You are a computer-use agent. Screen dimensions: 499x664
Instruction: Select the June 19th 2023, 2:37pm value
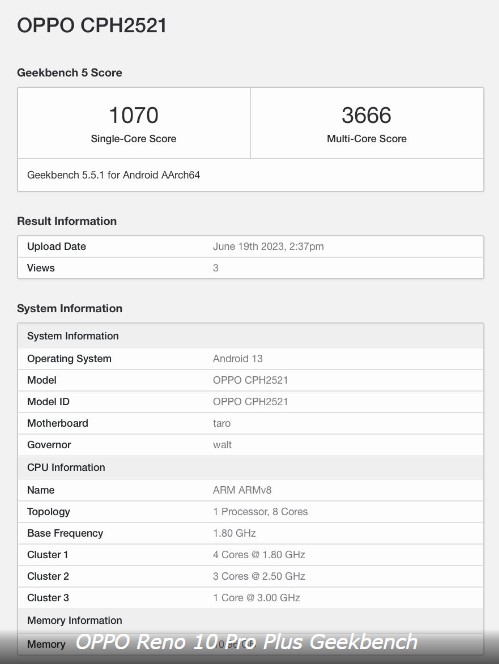pyautogui.click(x=268, y=246)
